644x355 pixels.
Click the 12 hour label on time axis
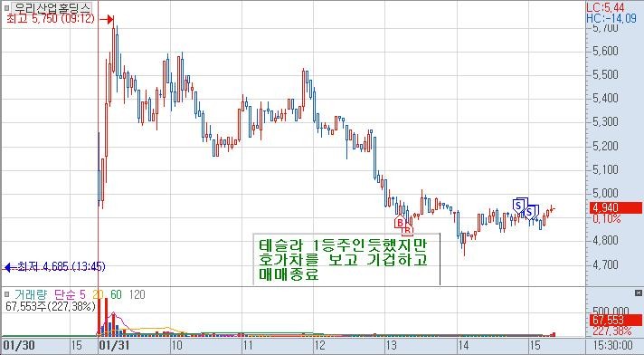320,345
